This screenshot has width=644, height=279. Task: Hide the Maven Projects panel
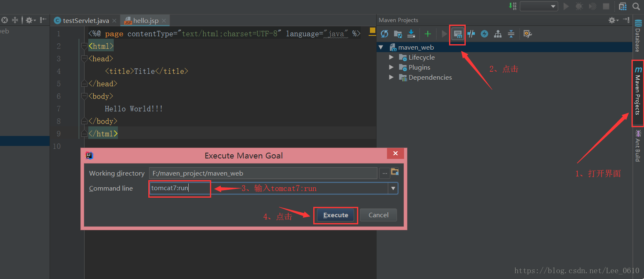[626, 20]
